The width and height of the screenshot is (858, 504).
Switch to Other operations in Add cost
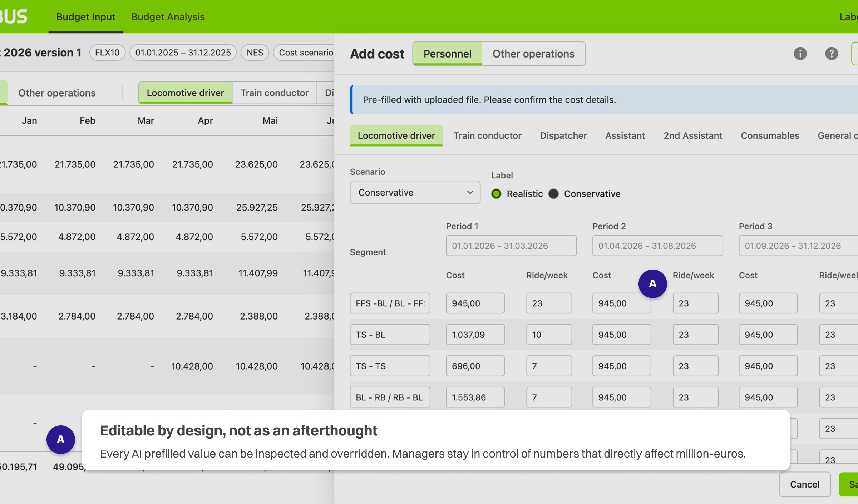coord(533,54)
